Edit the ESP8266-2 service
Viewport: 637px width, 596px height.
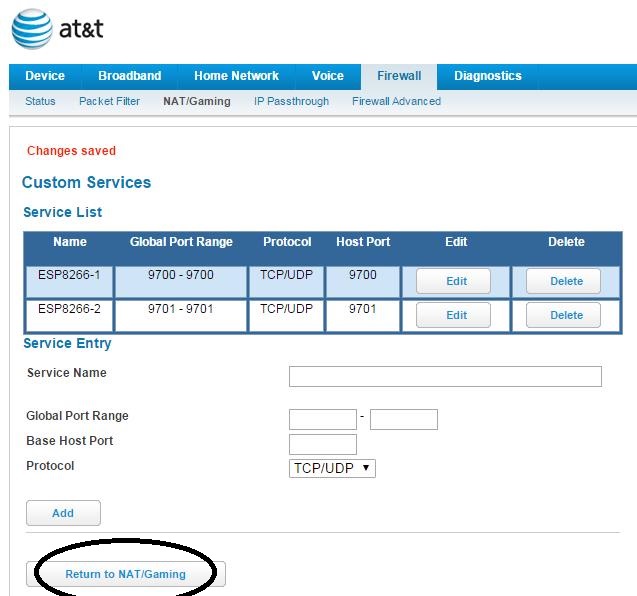click(453, 315)
